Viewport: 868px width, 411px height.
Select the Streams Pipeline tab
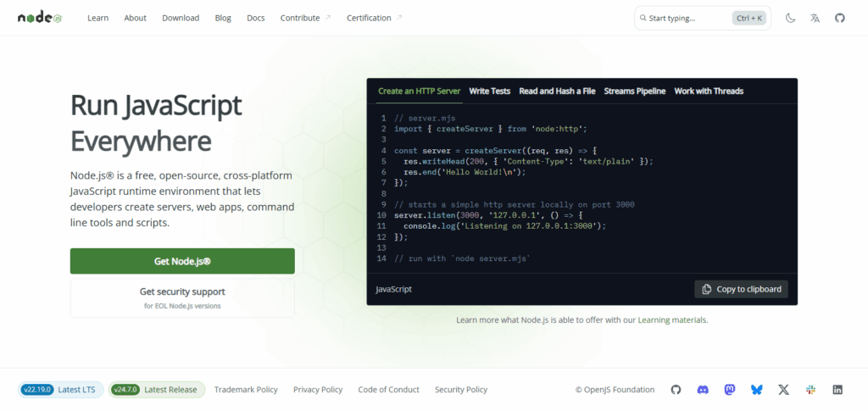coord(634,91)
